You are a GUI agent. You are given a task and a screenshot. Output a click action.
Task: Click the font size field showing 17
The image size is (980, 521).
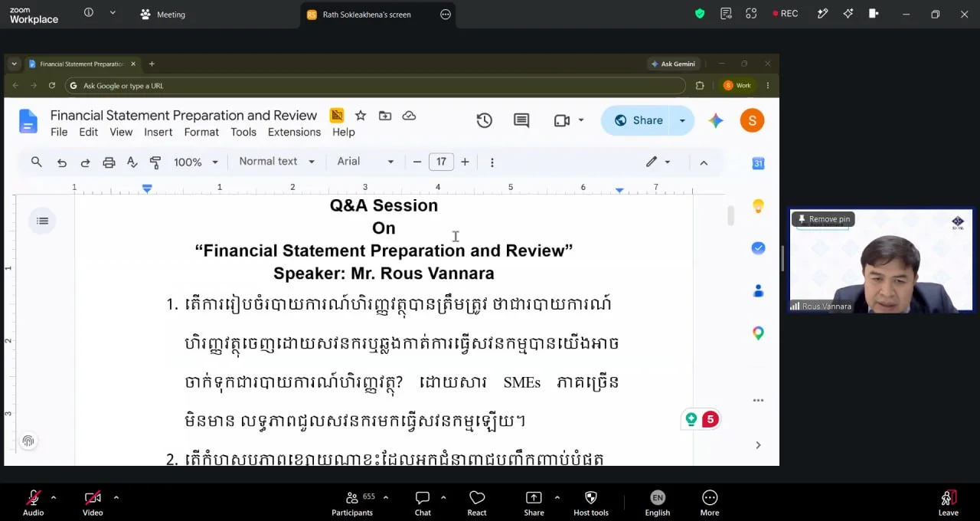pos(441,162)
